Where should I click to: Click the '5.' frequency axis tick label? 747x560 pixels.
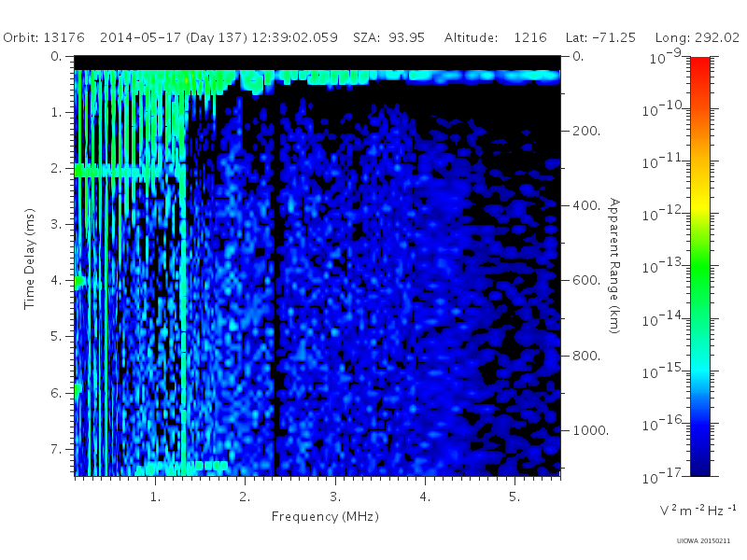click(x=514, y=497)
